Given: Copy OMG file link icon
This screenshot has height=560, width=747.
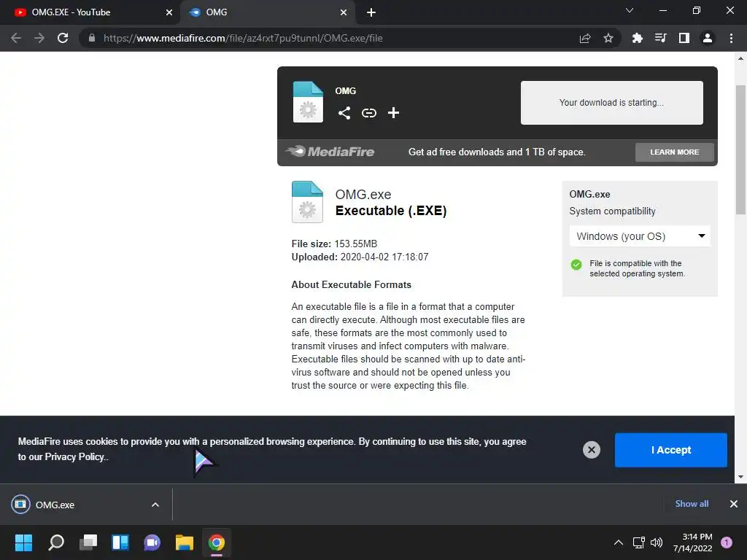Looking at the screenshot, I should [368, 113].
